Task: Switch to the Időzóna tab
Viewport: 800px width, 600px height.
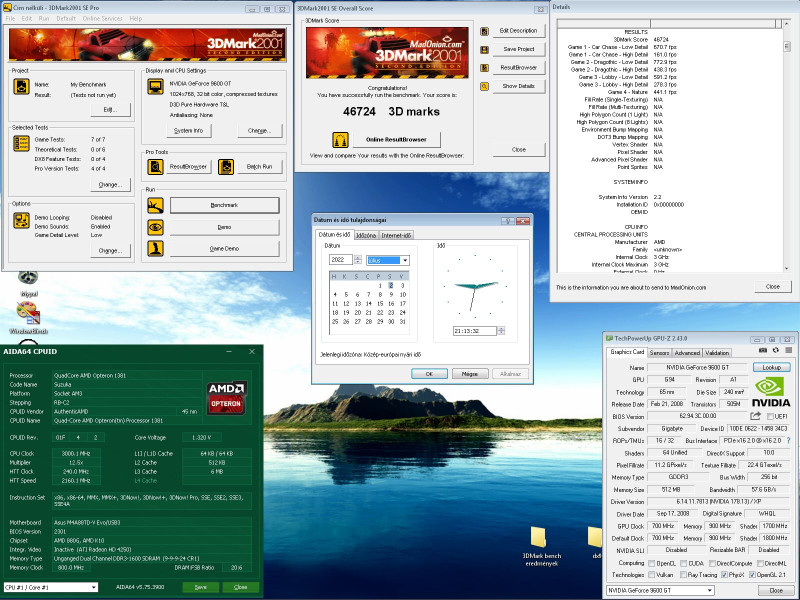Action: [x=366, y=235]
